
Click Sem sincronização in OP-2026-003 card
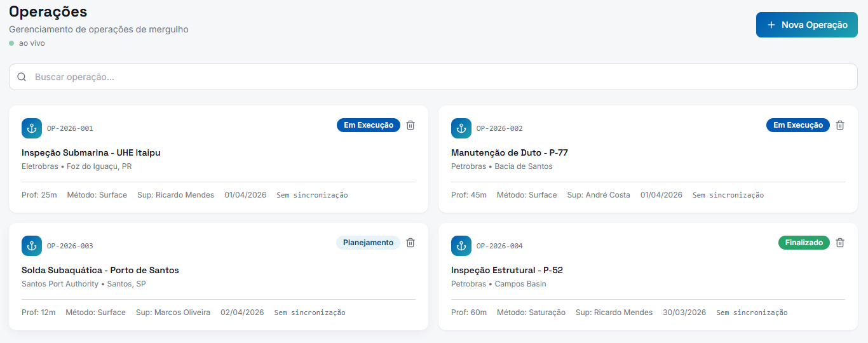(310, 313)
